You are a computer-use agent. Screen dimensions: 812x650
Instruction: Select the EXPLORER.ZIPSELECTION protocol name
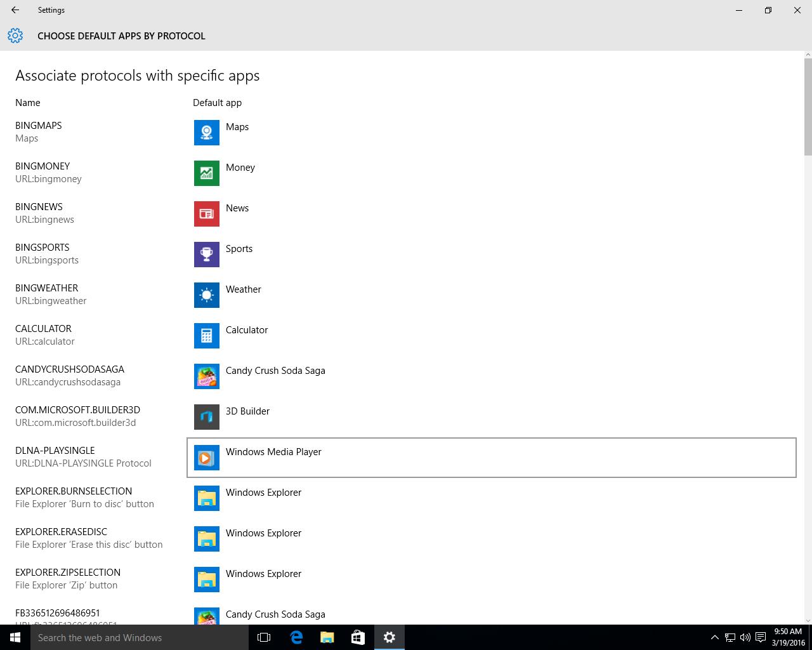(68, 573)
